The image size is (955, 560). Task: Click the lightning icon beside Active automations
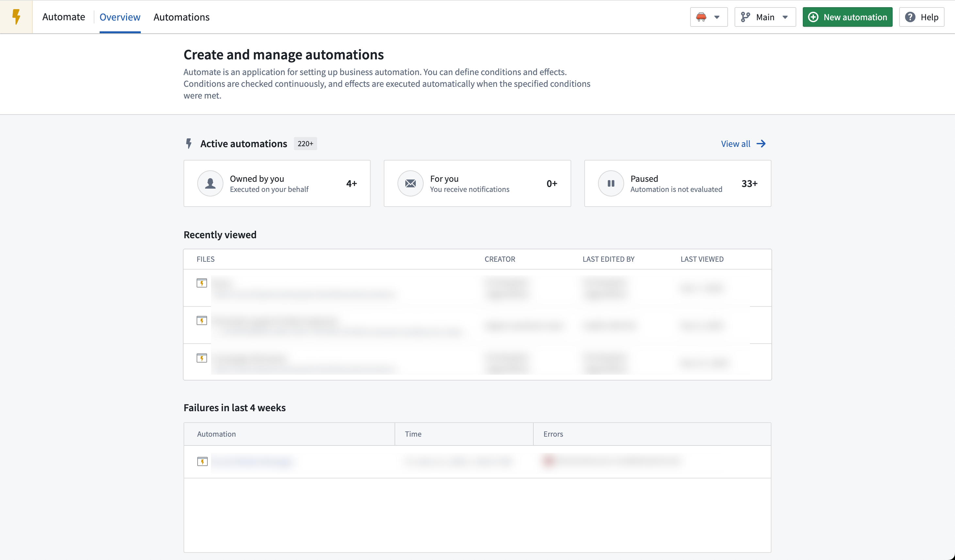pos(189,144)
